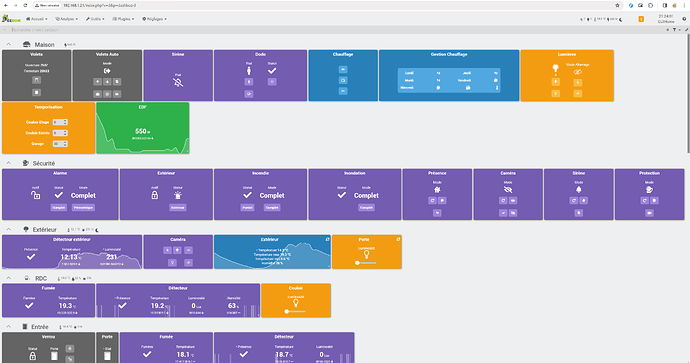Collapse the Extérieur section chevron
The image size is (690, 363).
tap(8, 229)
